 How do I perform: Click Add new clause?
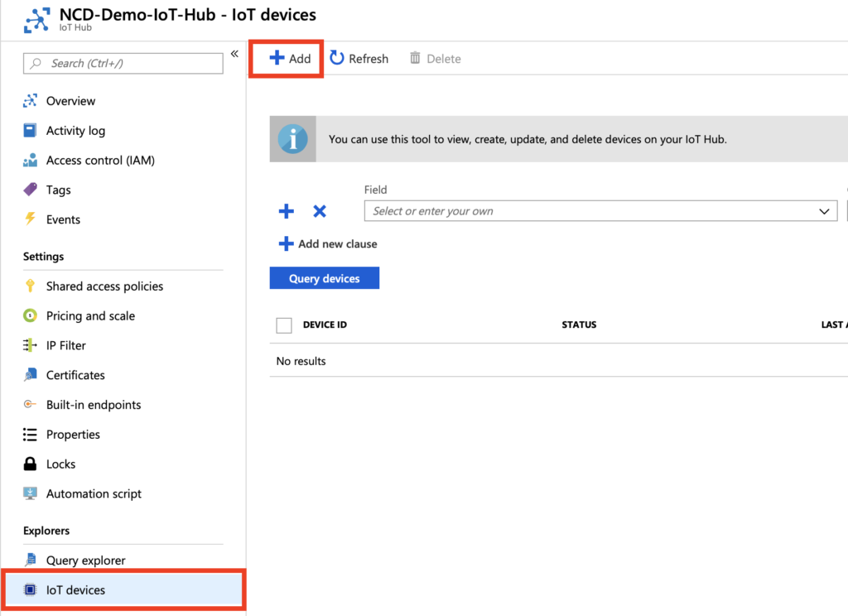point(328,244)
